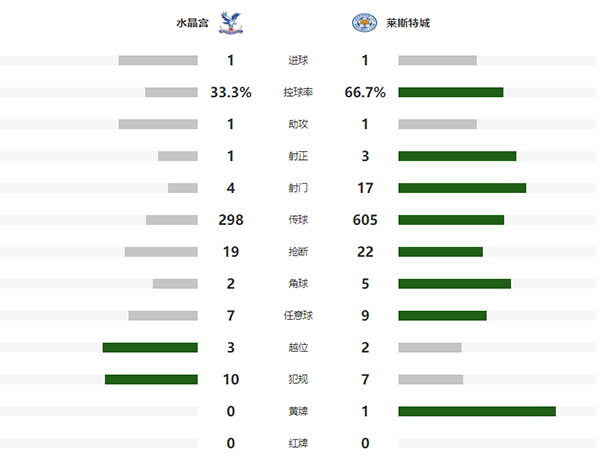Click Leicester's green 17 shots bar
Viewport: 600px width, 468px height.
pos(462,188)
